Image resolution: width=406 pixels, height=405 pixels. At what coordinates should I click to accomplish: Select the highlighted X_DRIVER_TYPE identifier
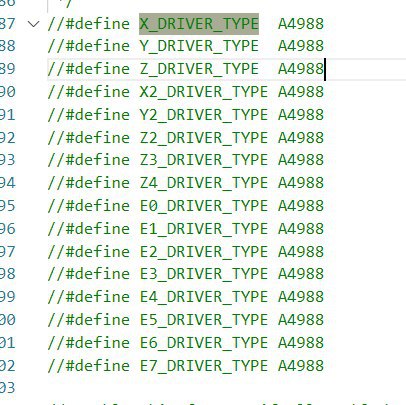click(199, 24)
